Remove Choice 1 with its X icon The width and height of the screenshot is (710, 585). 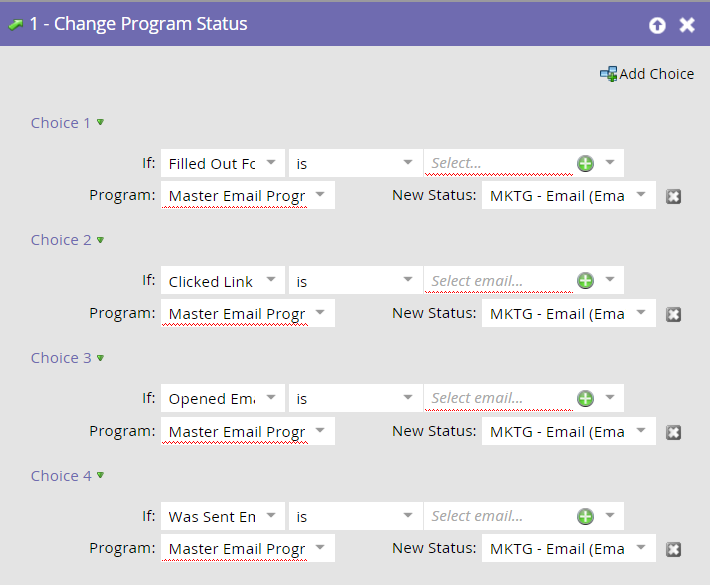point(674,196)
